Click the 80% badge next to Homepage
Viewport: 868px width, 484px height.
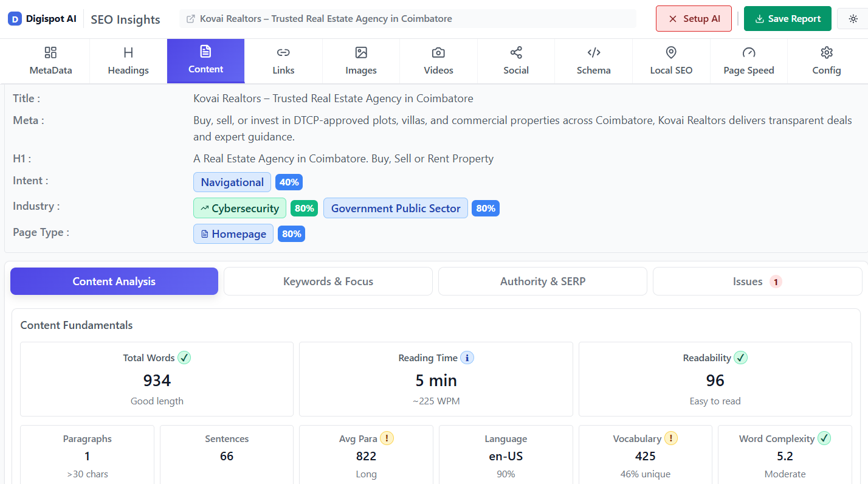[x=292, y=234]
